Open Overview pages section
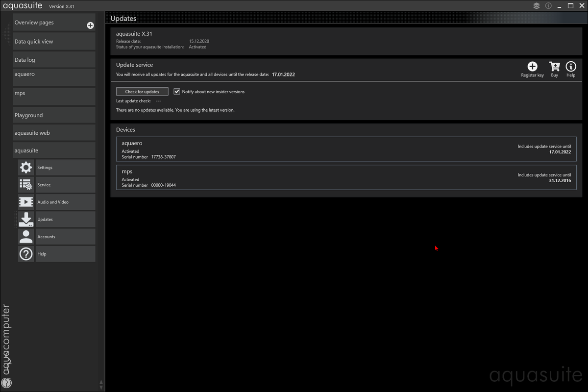588x392 pixels. pos(54,23)
